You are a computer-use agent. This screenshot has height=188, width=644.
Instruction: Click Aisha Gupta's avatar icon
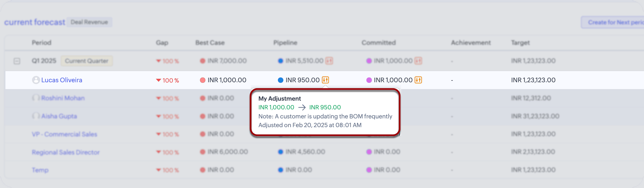point(36,116)
